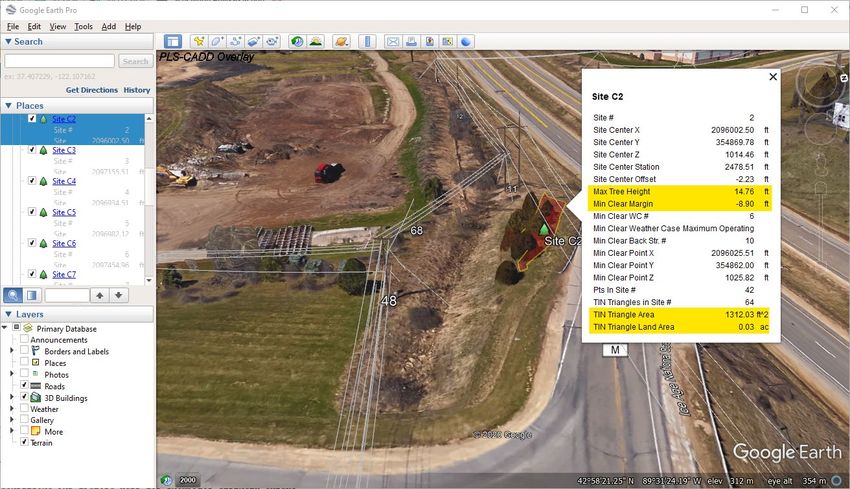Move selected place down with arrow button
Screen dimensions: 850x489
(x=119, y=295)
